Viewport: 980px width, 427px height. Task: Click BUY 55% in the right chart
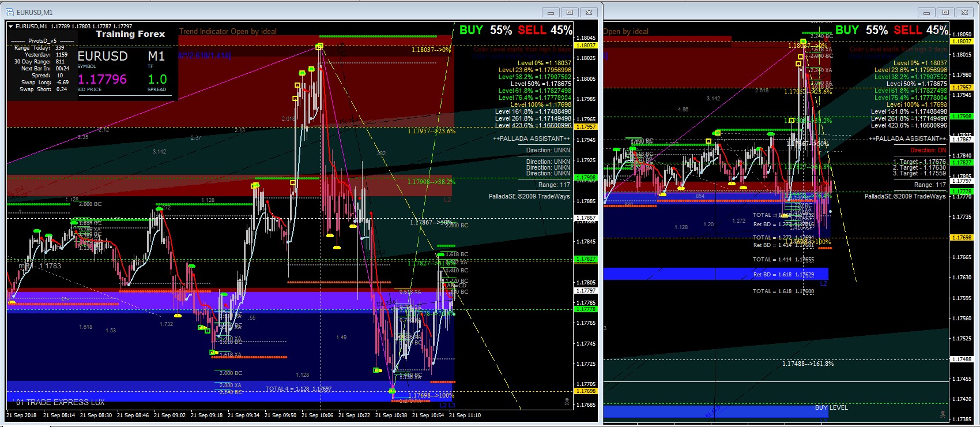click(x=861, y=30)
